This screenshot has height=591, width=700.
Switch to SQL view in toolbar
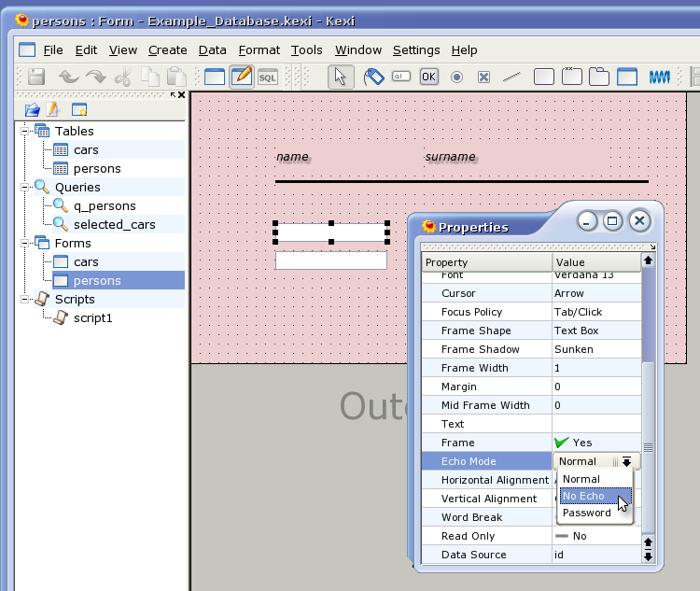tap(268, 77)
